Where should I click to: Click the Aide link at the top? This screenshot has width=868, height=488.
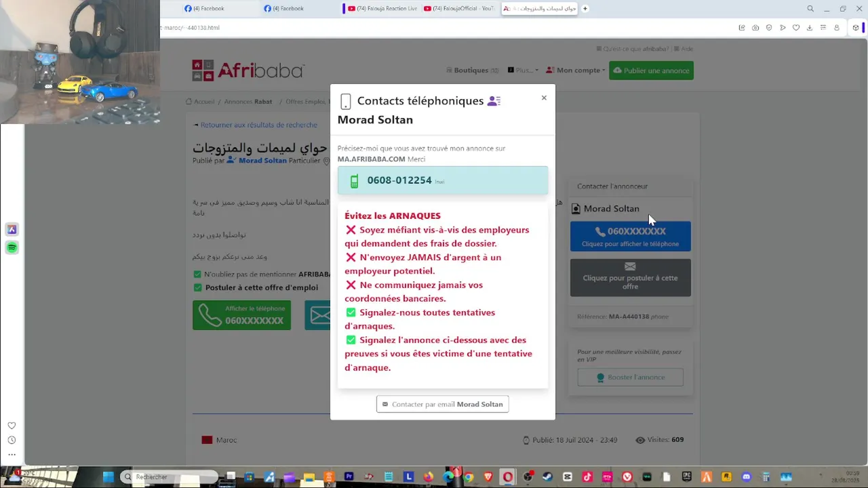tap(687, 49)
